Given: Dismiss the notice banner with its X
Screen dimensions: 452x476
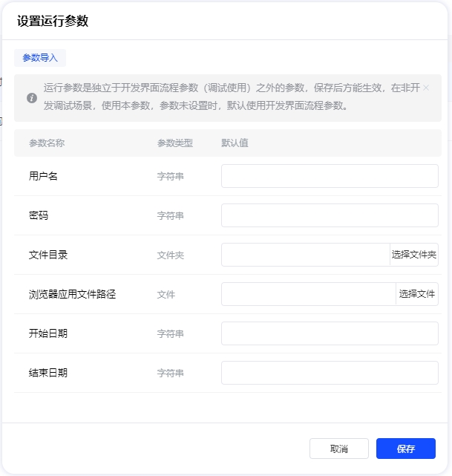Looking at the screenshot, I should (426, 88).
